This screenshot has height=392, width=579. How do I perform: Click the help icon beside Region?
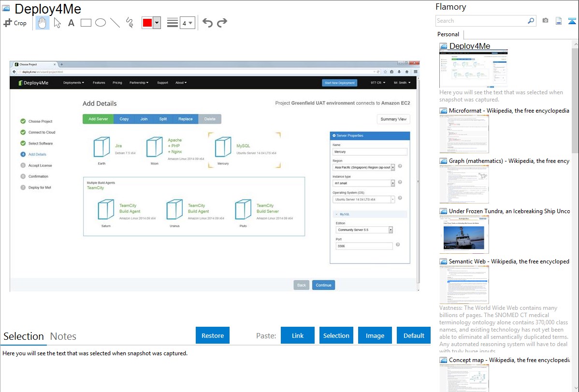(x=400, y=166)
